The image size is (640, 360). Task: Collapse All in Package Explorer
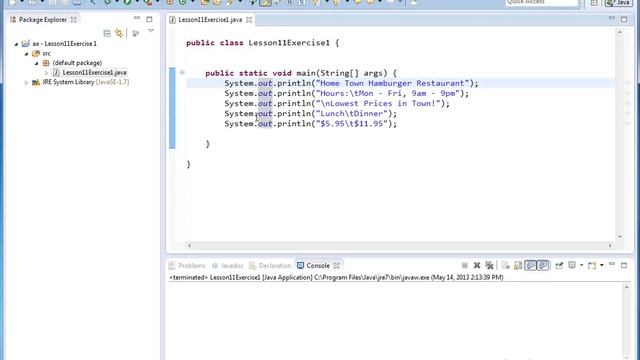point(107,33)
